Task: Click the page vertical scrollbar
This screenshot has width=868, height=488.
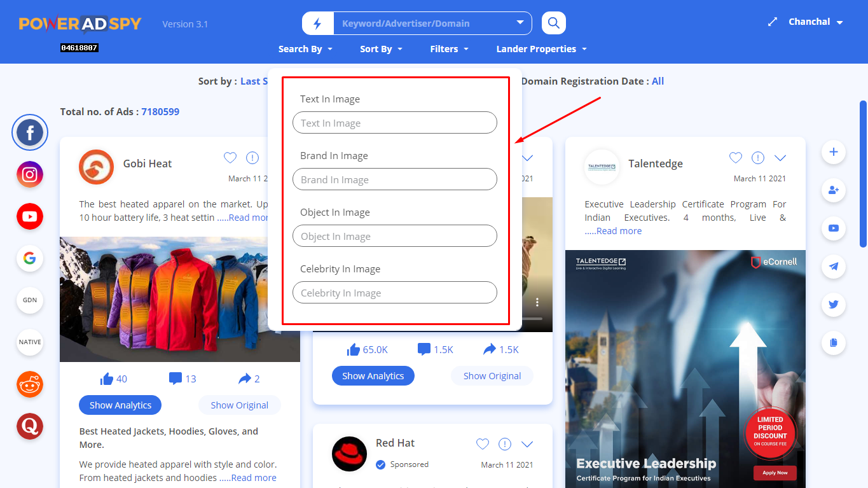Action: tap(863, 174)
